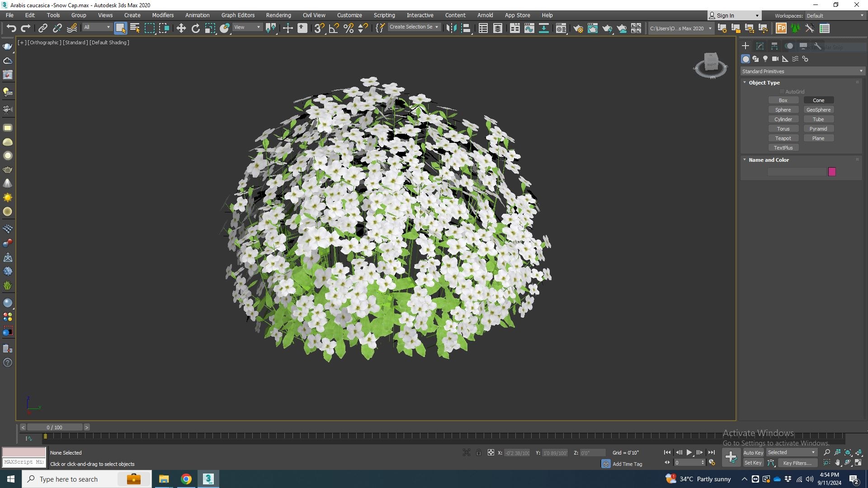Toggle Set Key mode
This screenshot has height=488, width=868.
[753, 463]
